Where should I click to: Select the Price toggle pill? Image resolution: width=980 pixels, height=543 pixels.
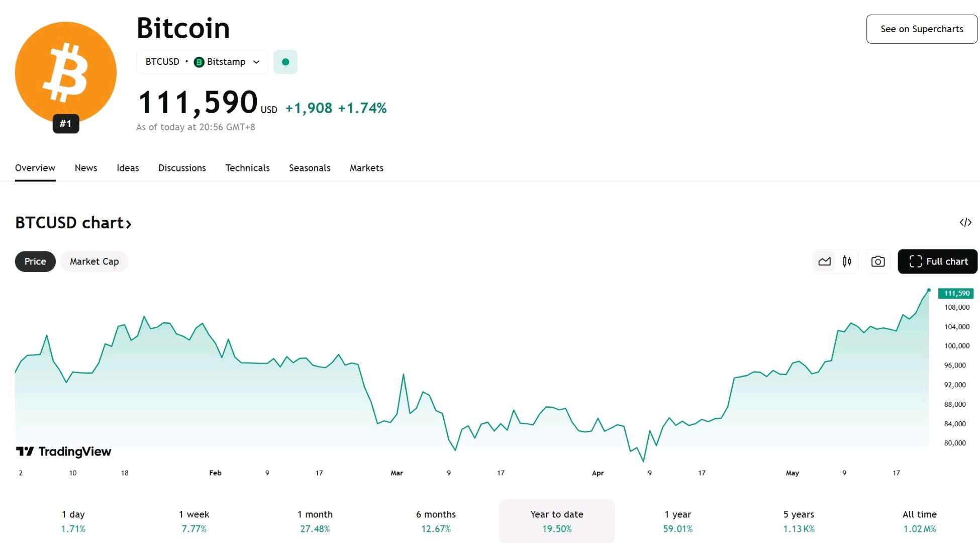(x=35, y=261)
